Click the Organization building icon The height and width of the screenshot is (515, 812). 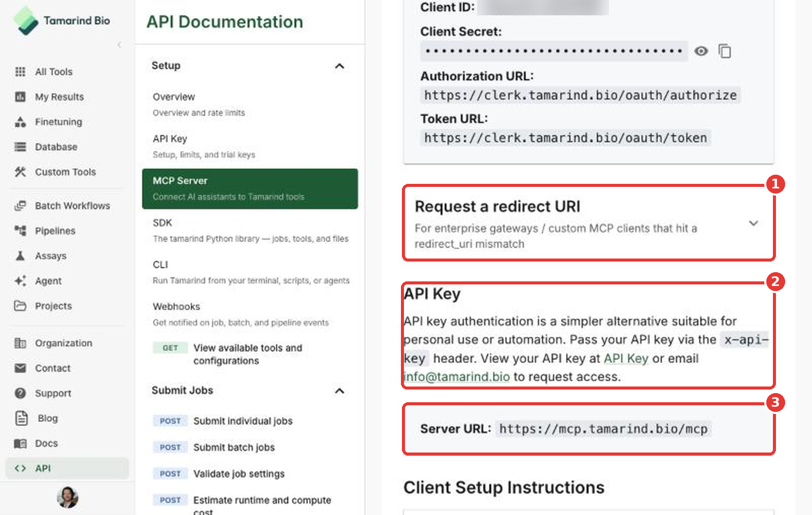(x=20, y=343)
